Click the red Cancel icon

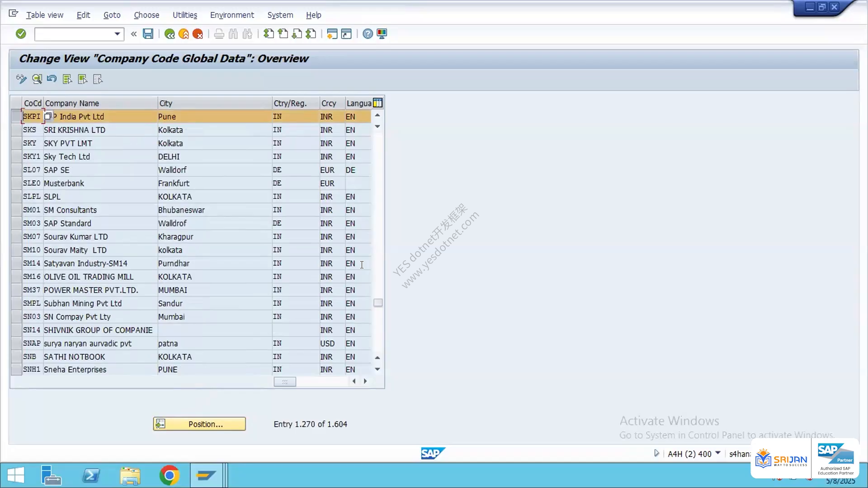[x=198, y=34]
